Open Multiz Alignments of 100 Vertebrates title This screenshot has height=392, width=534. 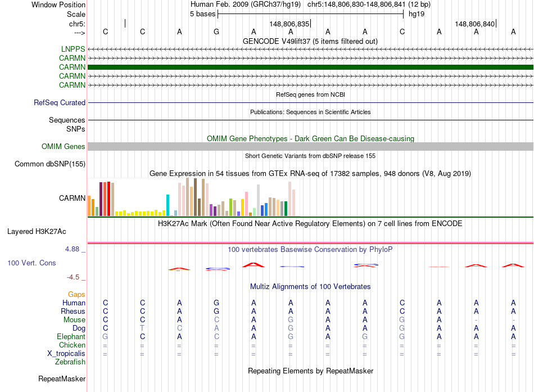pos(310,287)
